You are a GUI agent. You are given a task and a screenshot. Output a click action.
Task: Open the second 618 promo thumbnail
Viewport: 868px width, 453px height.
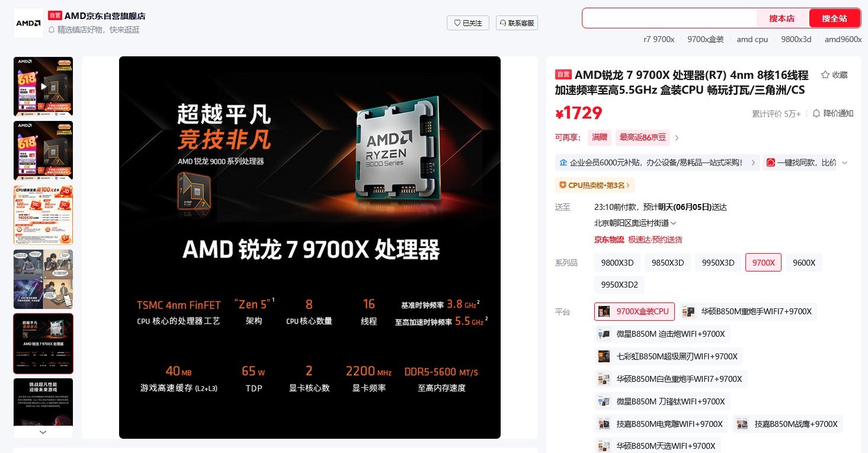[x=43, y=151]
